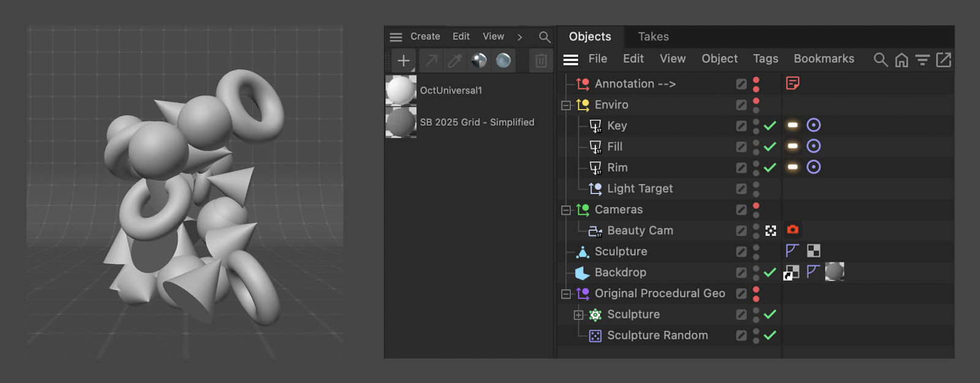Open the Create menu in material manager

point(425,37)
